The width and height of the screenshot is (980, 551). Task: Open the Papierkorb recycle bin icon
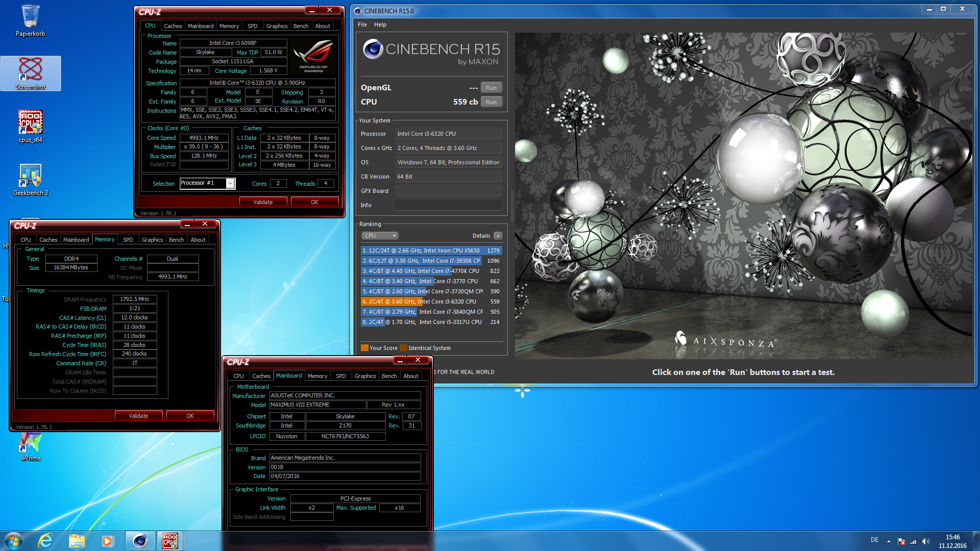coord(30,20)
